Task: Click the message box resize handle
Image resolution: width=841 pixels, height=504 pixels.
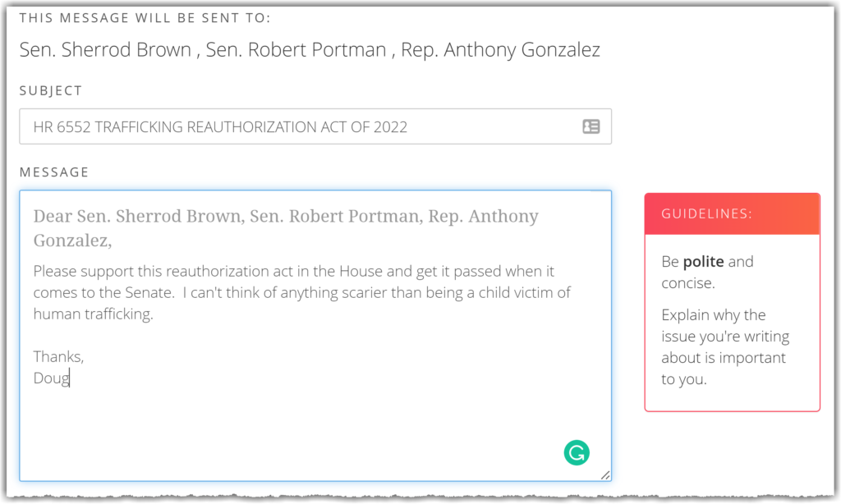Action: (x=604, y=474)
